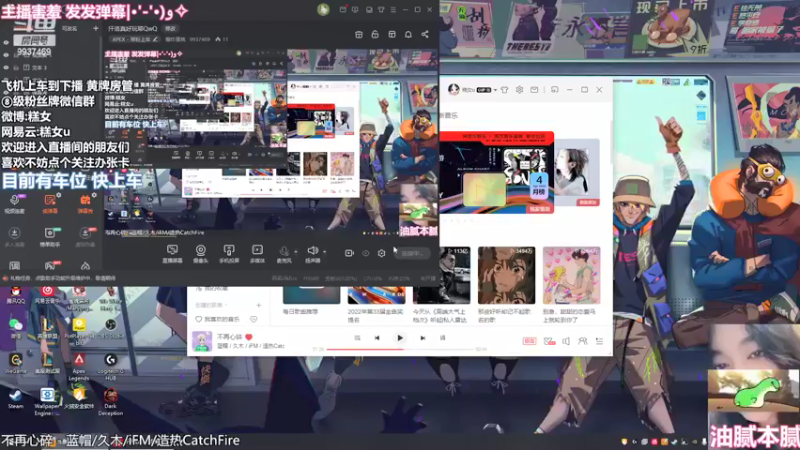
Task: Add a 摄像头 camera source
Action: click(201, 253)
